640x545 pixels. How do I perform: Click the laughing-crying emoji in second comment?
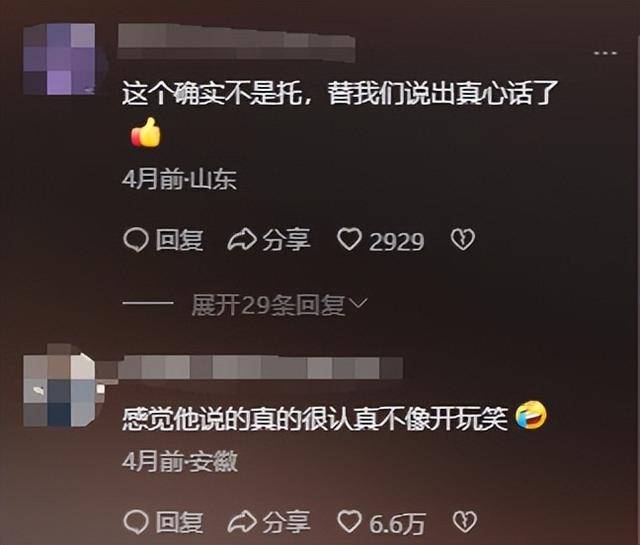531,416
